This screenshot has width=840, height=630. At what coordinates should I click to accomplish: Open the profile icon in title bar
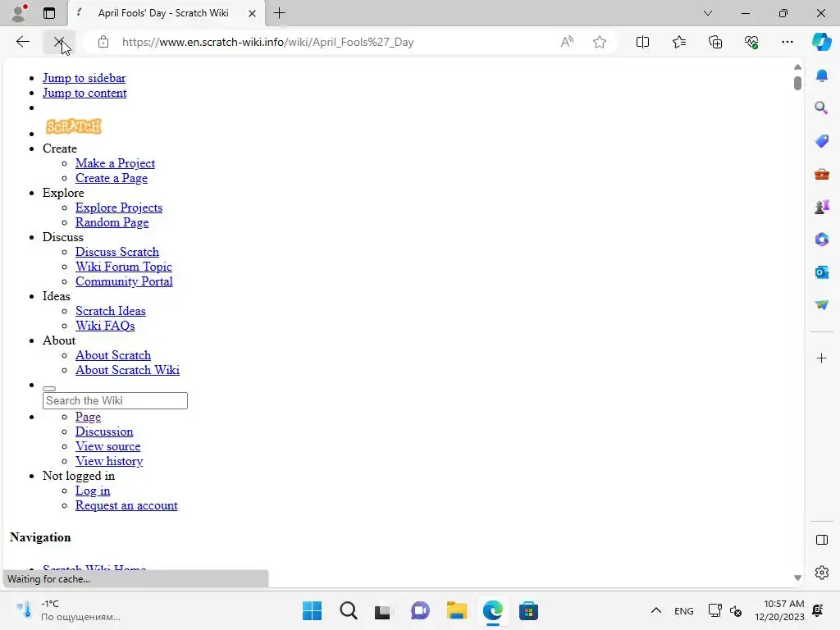tap(20, 13)
